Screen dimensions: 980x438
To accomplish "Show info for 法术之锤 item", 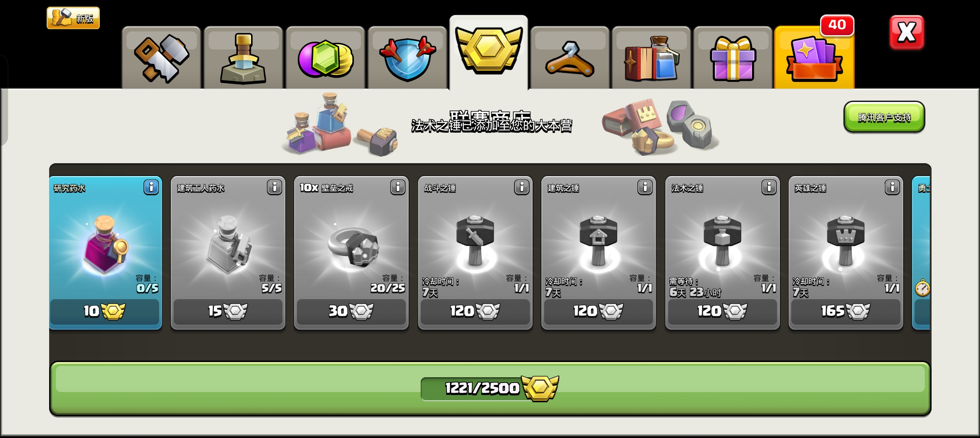I will pyautogui.click(x=769, y=187).
